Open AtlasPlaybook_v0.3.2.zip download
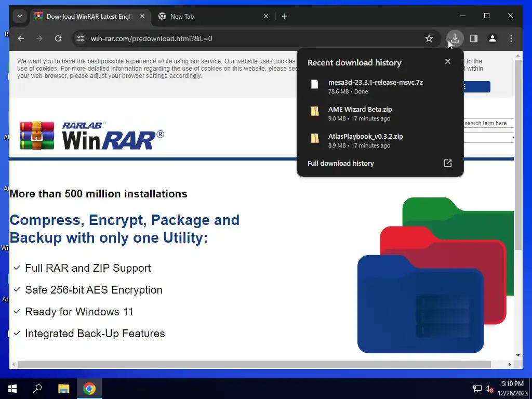This screenshot has width=532, height=399. pyautogui.click(x=380, y=141)
